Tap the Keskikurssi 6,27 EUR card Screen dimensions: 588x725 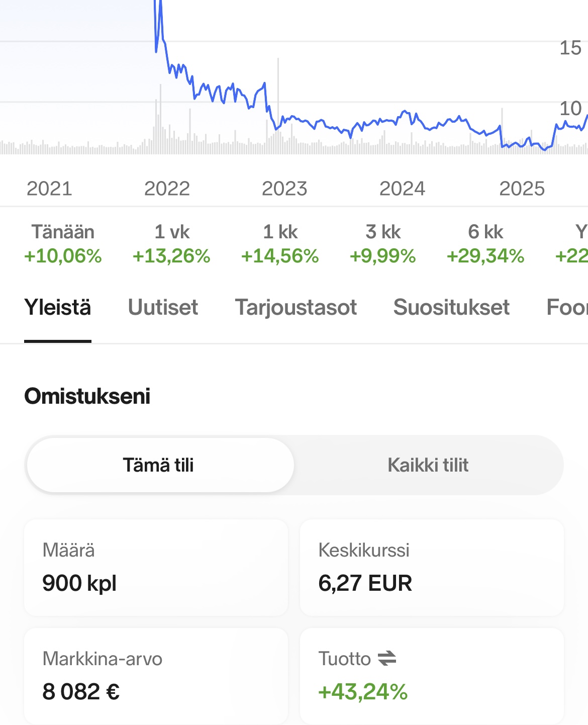tap(432, 568)
